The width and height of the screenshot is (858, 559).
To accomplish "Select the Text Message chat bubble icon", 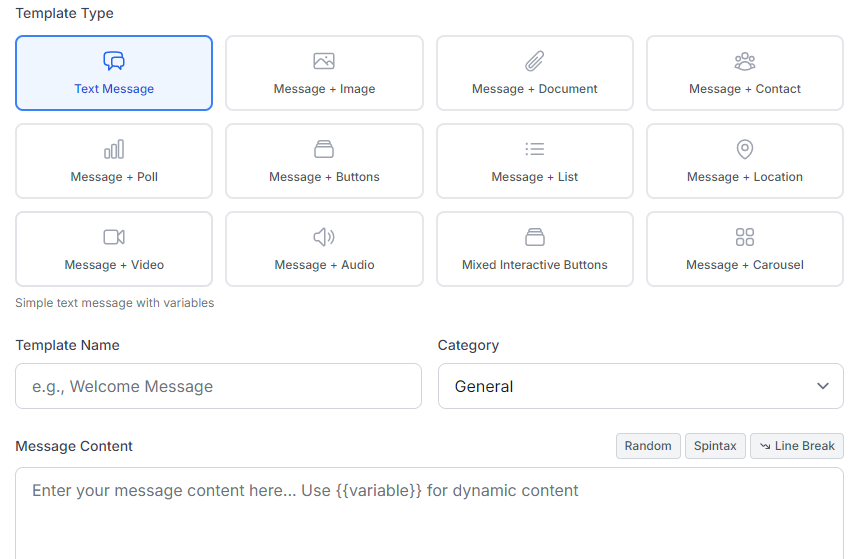I will tap(114, 62).
